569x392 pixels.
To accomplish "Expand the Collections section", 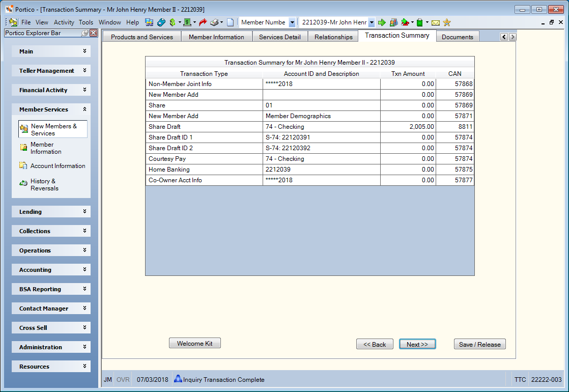I will tap(51, 231).
